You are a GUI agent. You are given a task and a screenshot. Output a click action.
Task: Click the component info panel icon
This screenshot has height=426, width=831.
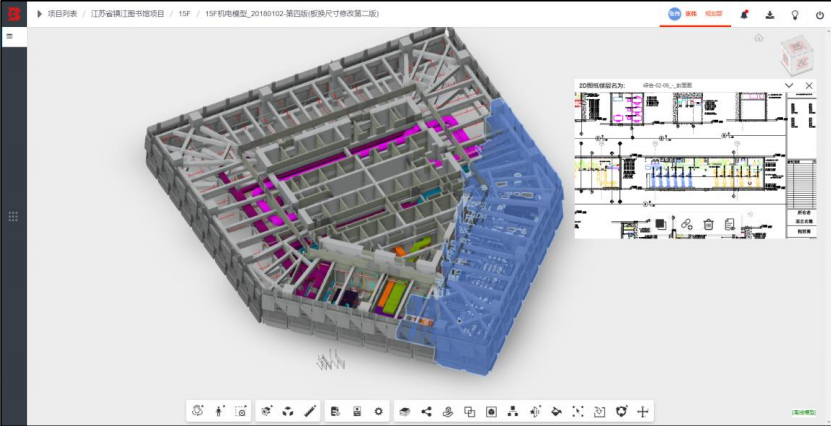[x=357, y=411]
